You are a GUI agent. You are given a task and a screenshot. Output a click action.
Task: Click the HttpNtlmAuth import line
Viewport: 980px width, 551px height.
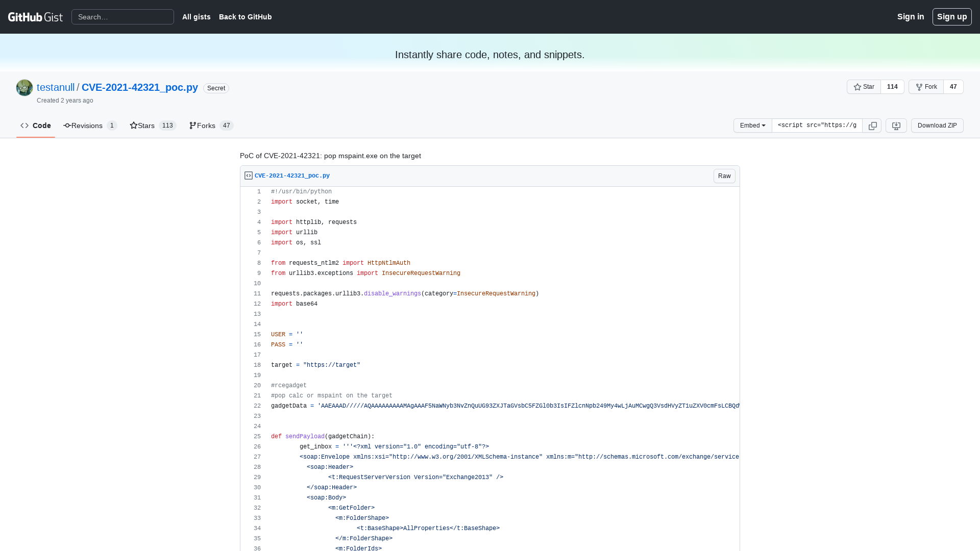click(x=340, y=263)
